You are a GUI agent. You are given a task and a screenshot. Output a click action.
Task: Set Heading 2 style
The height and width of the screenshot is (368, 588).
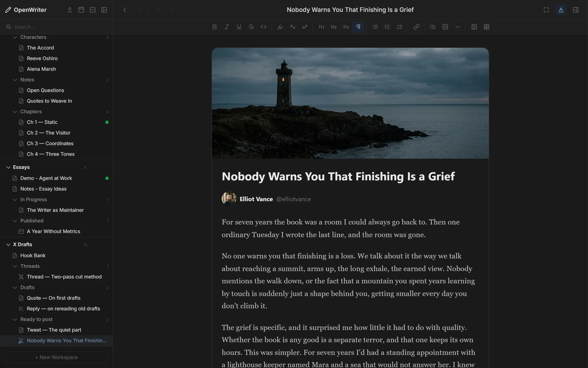click(x=334, y=27)
